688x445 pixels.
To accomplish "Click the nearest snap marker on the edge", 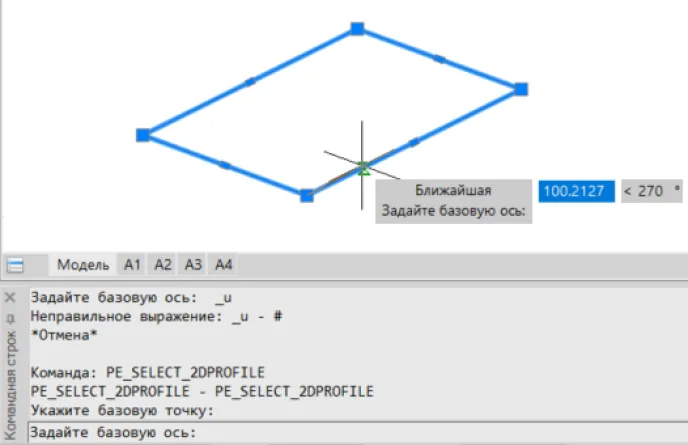I will pyautogui.click(x=363, y=168).
